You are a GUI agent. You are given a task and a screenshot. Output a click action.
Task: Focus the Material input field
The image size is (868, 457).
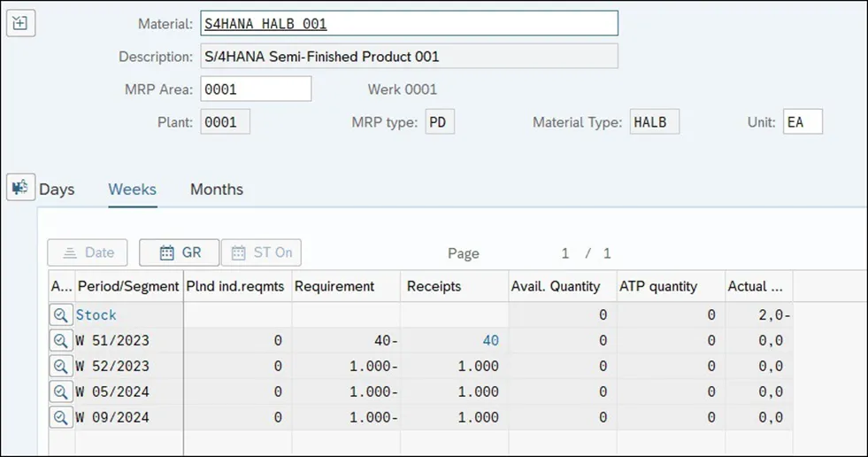click(x=409, y=24)
